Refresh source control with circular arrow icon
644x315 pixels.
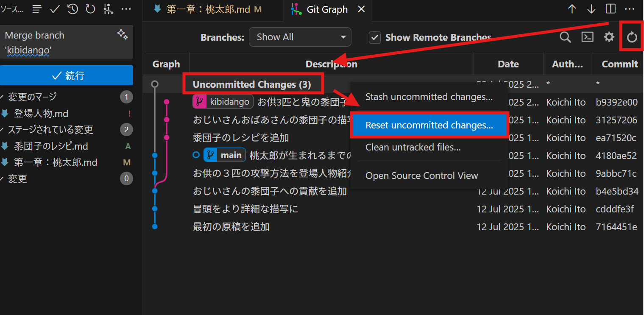[x=90, y=9]
